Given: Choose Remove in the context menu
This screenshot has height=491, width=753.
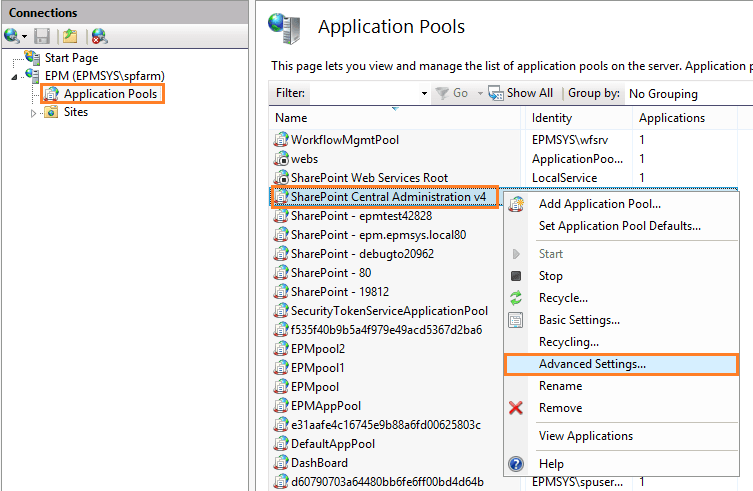Looking at the screenshot, I should point(560,408).
